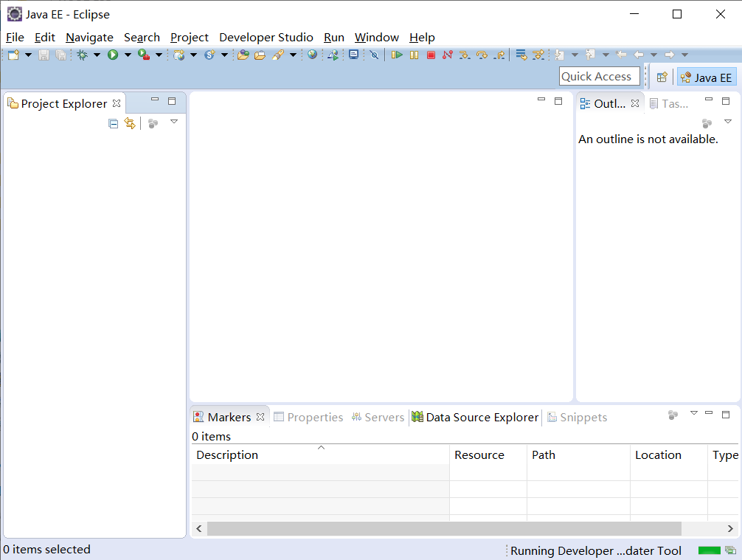Click the Quick Access field
The height and width of the screenshot is (560, 742).
[599, 76]
